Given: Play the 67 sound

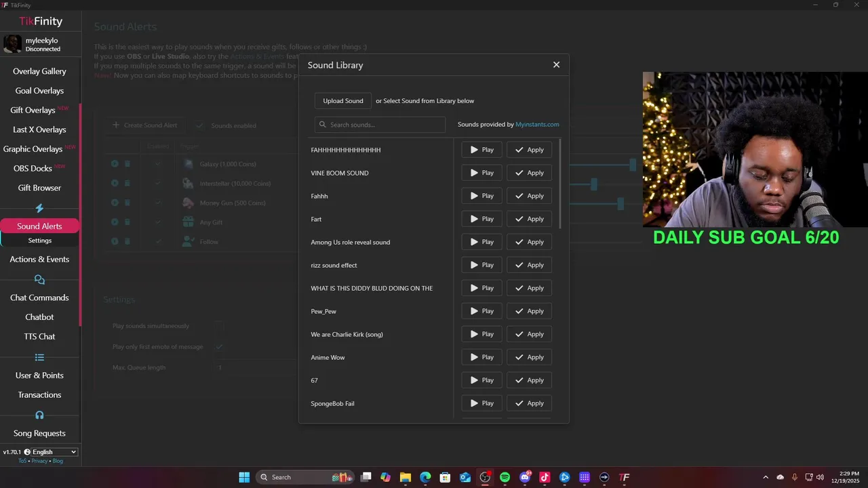Looking at the screenshot, I should point(482,380).
